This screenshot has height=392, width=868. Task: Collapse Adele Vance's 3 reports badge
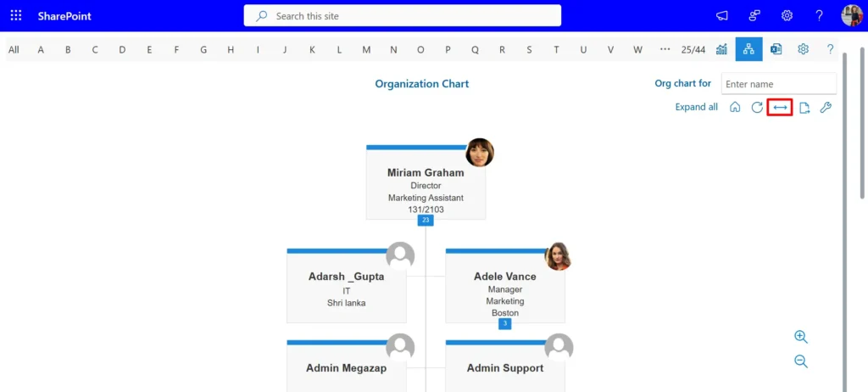504,323
